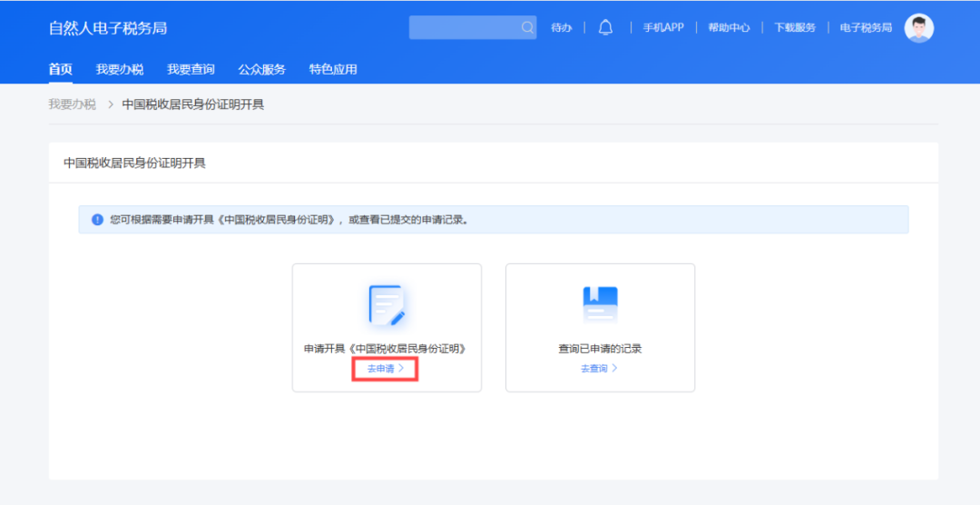Click the 我要办税 breadcrumb link
The image size is (980, 505).
tap(72, 104)
